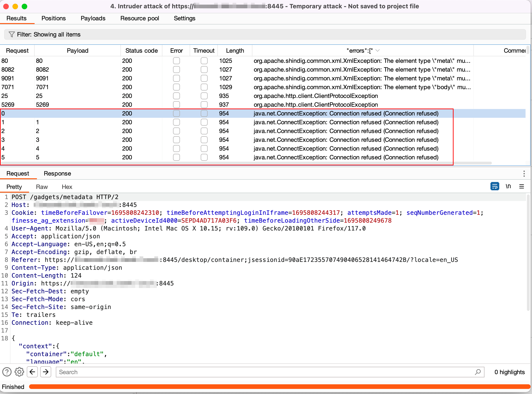Show non-printable characters with \n button

click(508, 186)
